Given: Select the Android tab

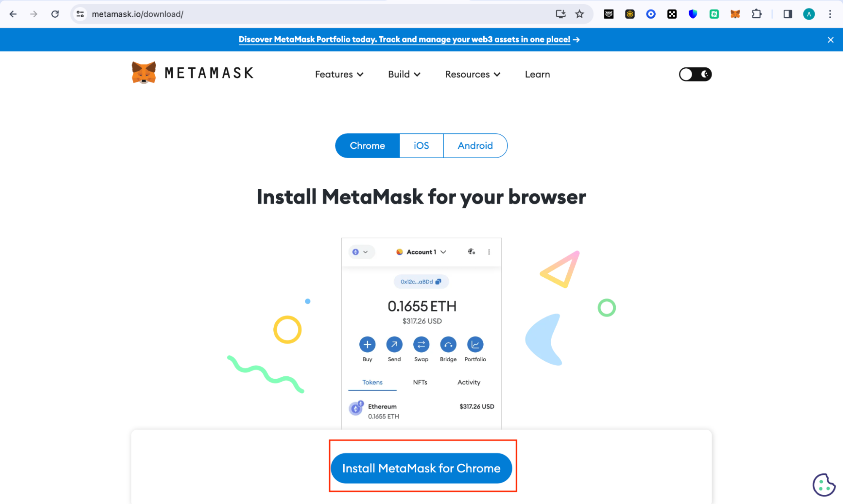Looking at the screenshot, I should tap(475, 146).
